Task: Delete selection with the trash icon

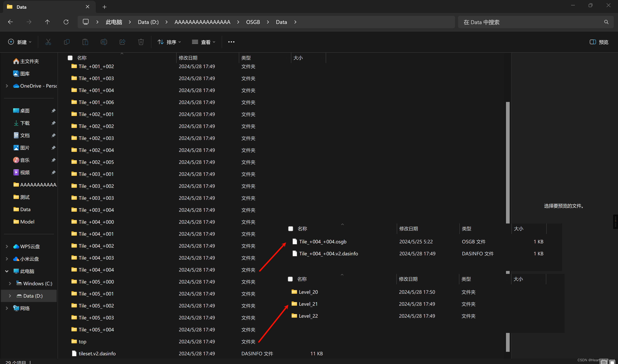Action: [x=141, y=42]
